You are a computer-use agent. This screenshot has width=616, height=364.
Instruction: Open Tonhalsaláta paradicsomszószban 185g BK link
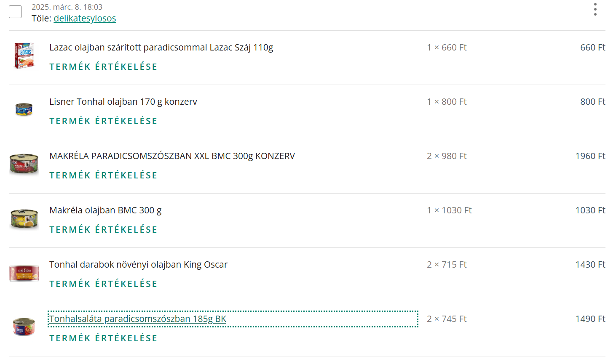coord(138,319)
